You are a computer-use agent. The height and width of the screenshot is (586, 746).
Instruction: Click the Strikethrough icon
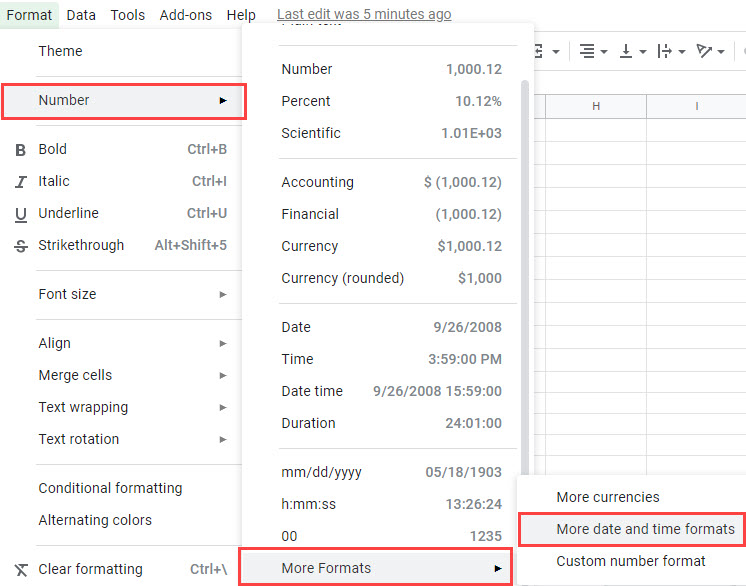(20, 246)
